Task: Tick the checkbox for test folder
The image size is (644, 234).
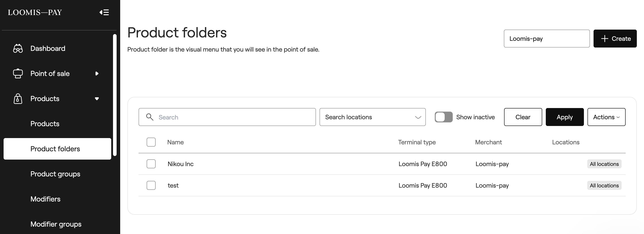Action: coord(151,185)
